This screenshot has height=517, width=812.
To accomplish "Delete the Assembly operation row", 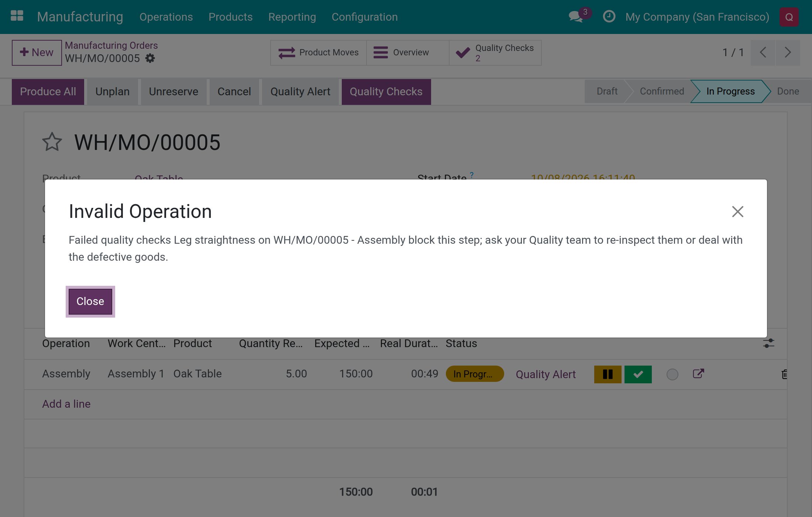I will click(x=784, y=374).
